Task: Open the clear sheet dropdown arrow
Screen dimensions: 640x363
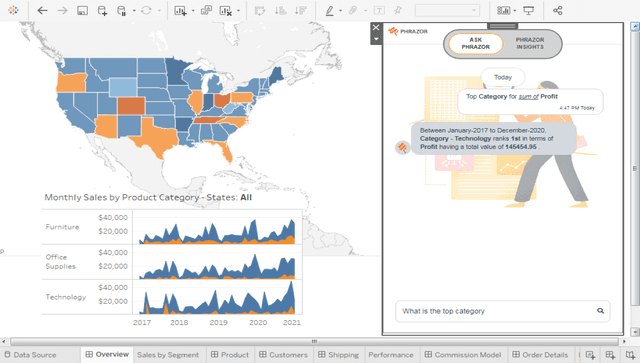Action: click(x=238, y=11)
